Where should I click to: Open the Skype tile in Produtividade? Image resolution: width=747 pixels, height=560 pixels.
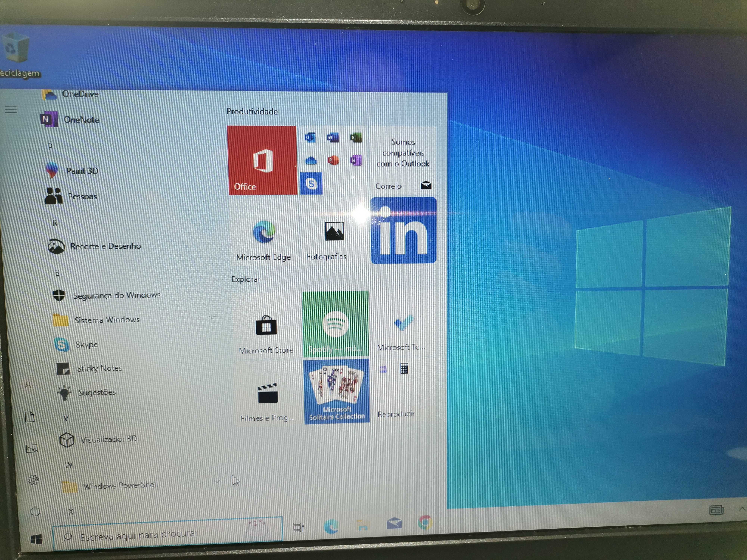point(311,184)
